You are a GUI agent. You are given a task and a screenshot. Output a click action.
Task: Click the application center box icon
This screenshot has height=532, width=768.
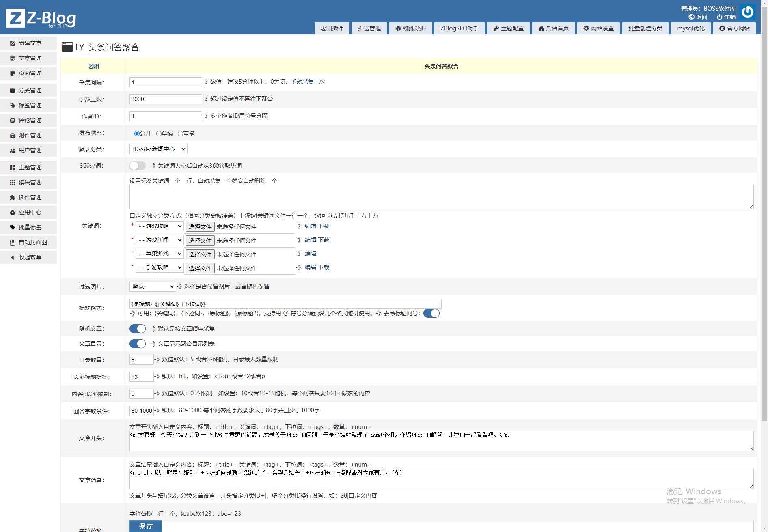13,212
